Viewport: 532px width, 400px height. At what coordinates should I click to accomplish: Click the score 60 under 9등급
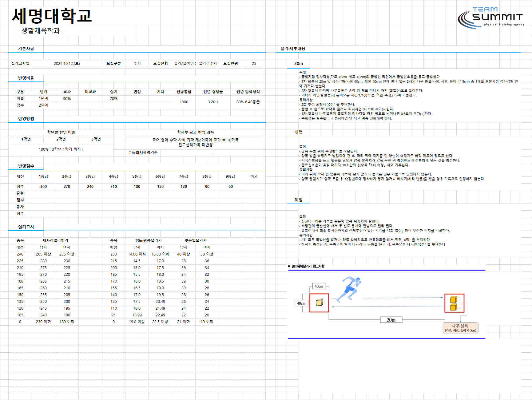tap(230, 187)
